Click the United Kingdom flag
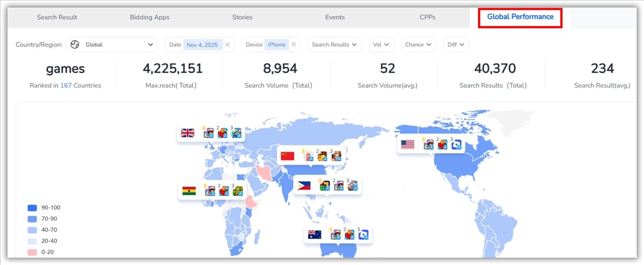 click(x=188, y=133)
